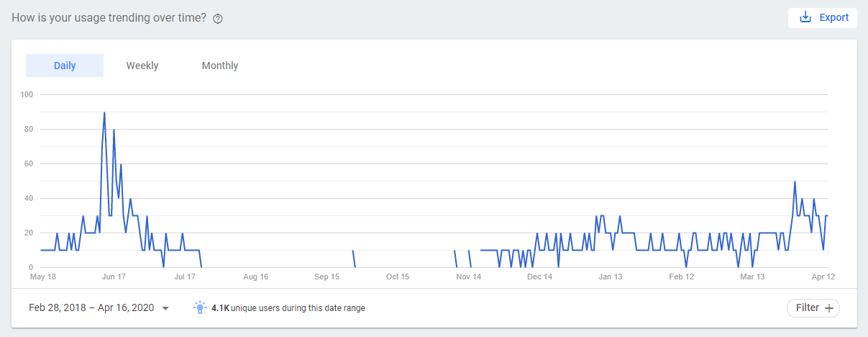Click the download arrow icon in Export
The height and width of the screenshot is (337, 868).
click(x=805, y=17)
